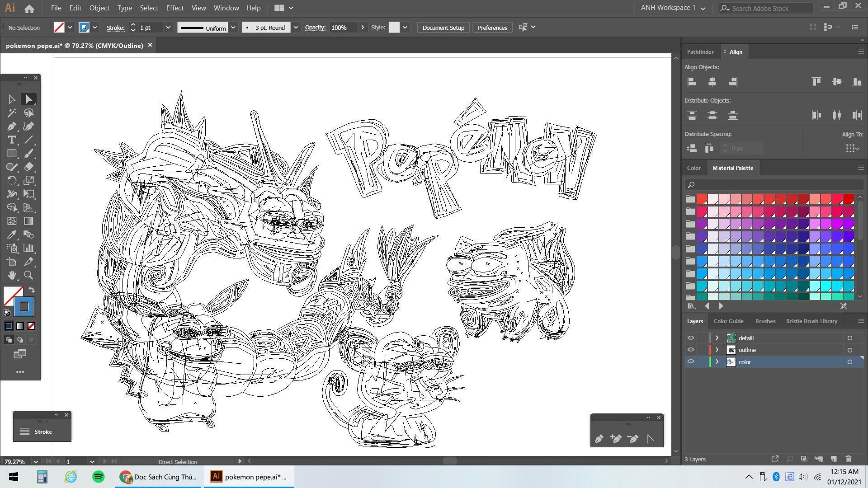Open the Window menu
This screenshot has width=868, height=488.
coord(226,8)
